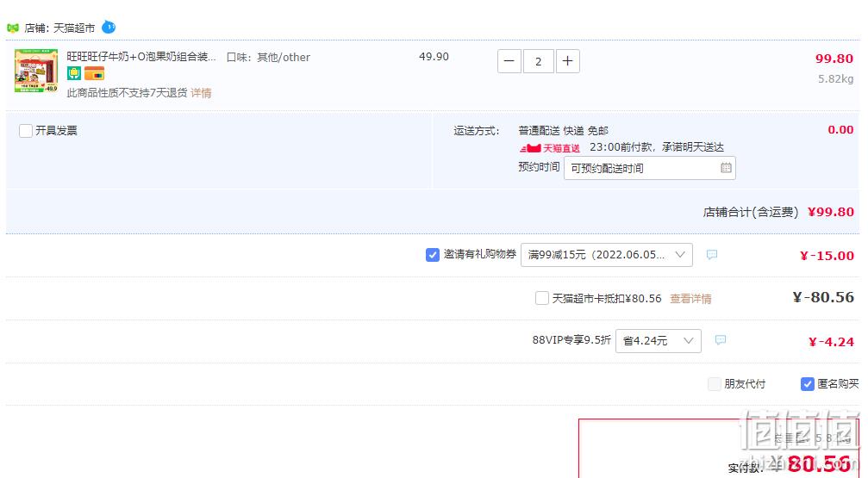Enable the 开具发票 invoice checkbox
The image size is (868, 478).
point(26,131)
